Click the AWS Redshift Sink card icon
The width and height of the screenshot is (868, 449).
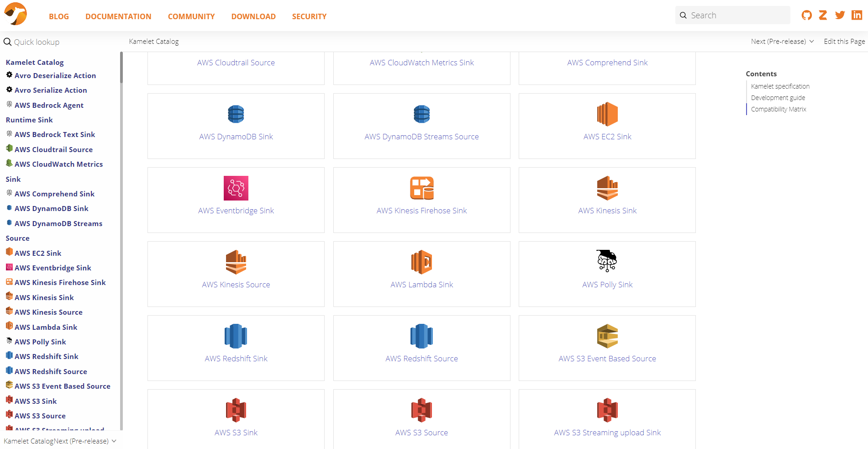click(236, 336)
